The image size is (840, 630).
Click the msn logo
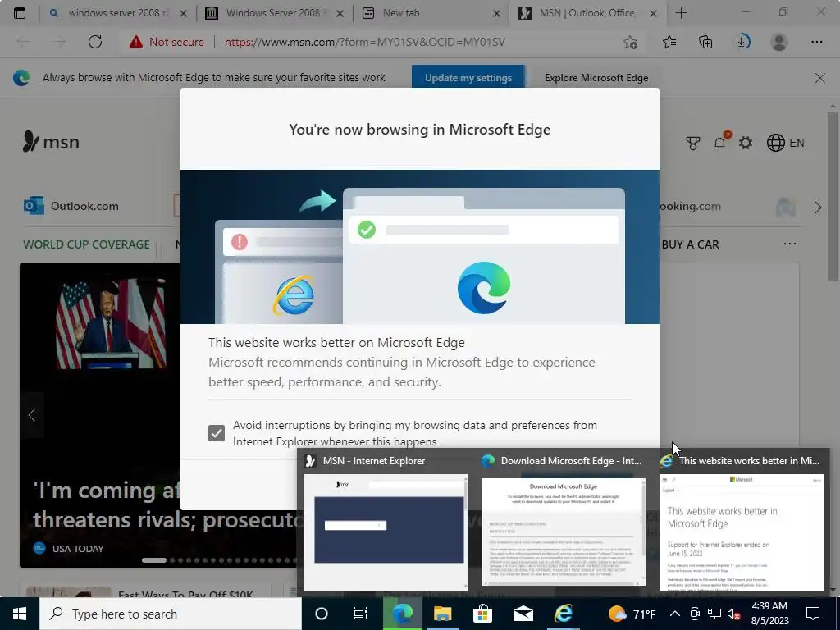51,141
